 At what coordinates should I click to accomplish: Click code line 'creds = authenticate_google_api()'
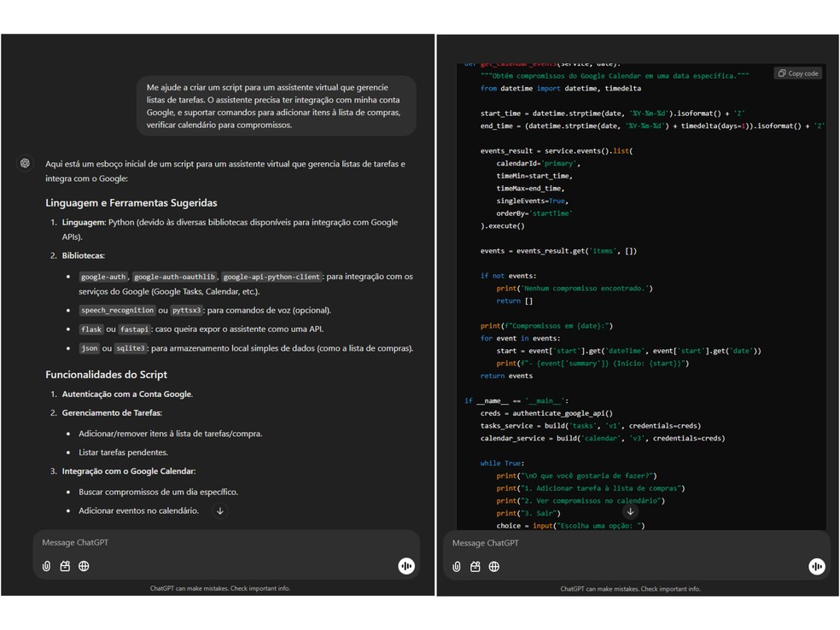tap(546, 413)
